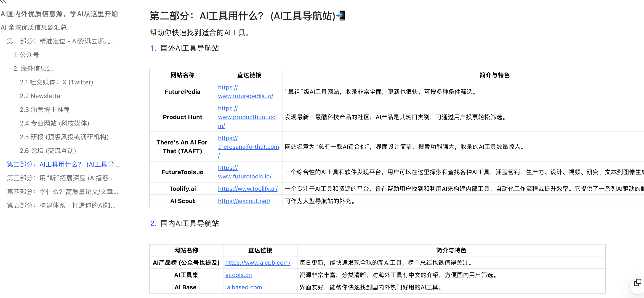Open the aibased.com link
Image resolution: width=644 pixels, height=298 pixels.
tap(244, 287)
